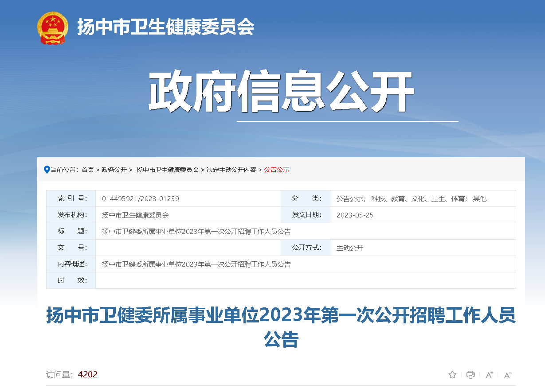Viewport: 545px width, 392px height.
Task: Select the summary text in 内容概述 row
Action: [x=196, y=264]
